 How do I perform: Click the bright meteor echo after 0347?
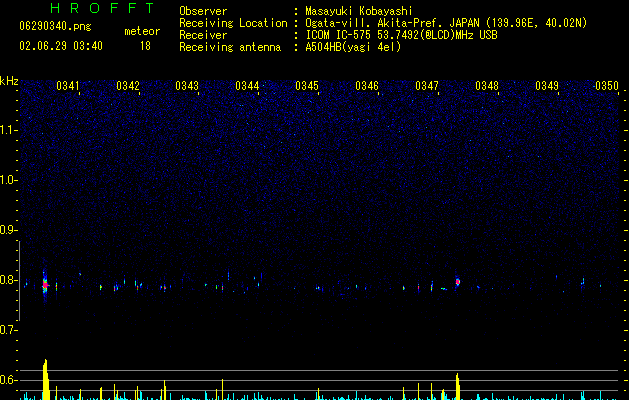click(457, 282)
